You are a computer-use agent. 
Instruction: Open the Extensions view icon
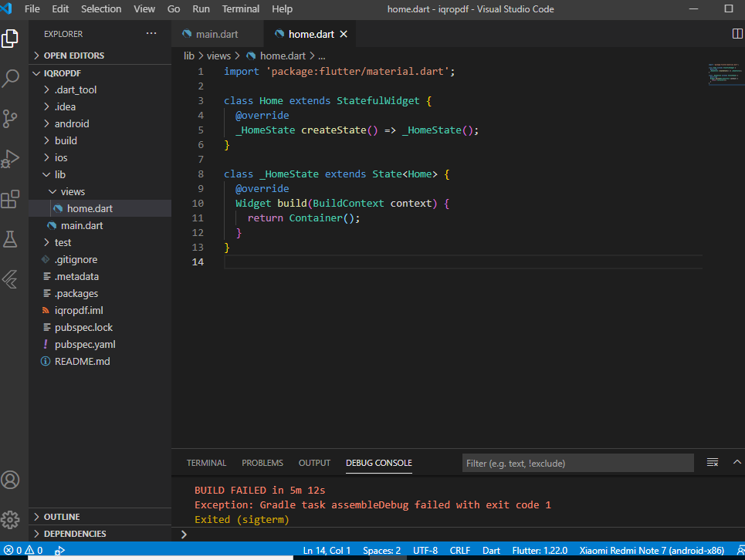point(11,199)
